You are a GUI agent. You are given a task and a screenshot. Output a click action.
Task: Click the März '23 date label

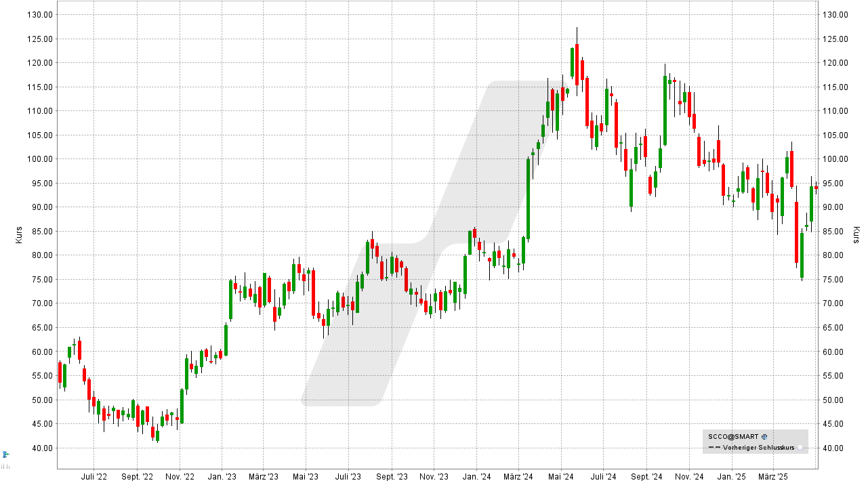point(263,477)
